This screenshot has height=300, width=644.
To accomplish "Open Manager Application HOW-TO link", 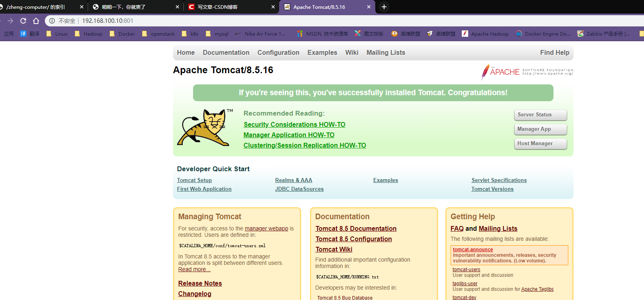I will (289, 135).
